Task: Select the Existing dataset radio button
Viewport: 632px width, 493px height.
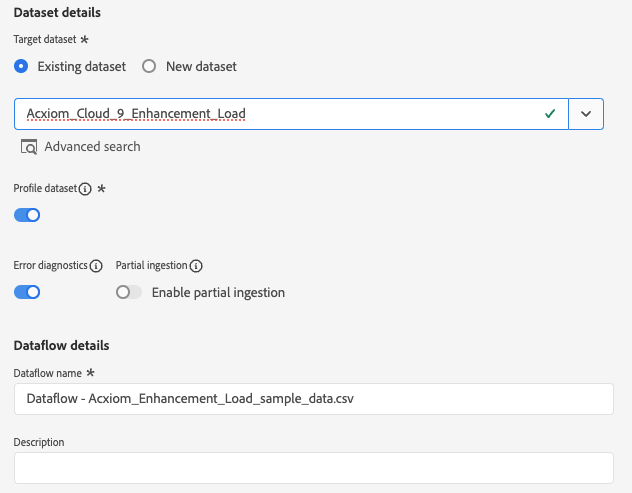Action: click(x=21, y=67)
